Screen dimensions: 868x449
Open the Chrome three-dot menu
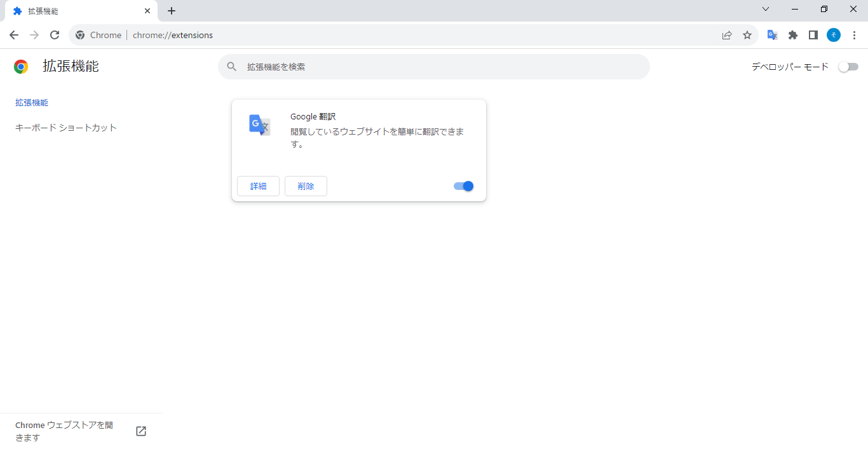tap(854, 35)
